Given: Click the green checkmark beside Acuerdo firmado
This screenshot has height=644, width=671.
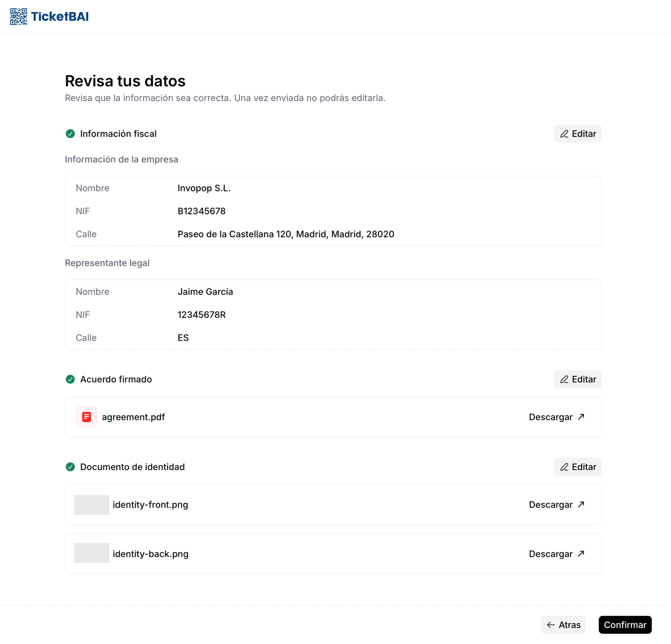Looking at the screenshot, I should point(70,379).
